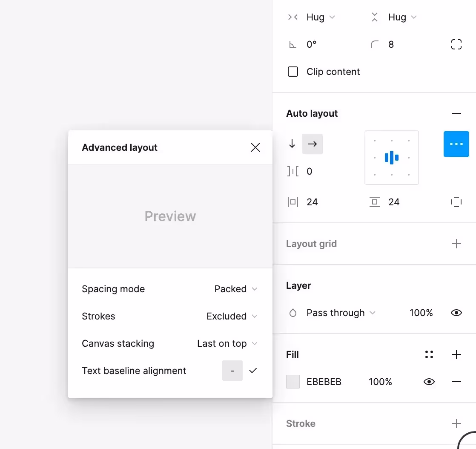Open fill styles four-dot icon
Image resolution: width=476 pixels, height=449 pixels.
[x=429, y=354]
